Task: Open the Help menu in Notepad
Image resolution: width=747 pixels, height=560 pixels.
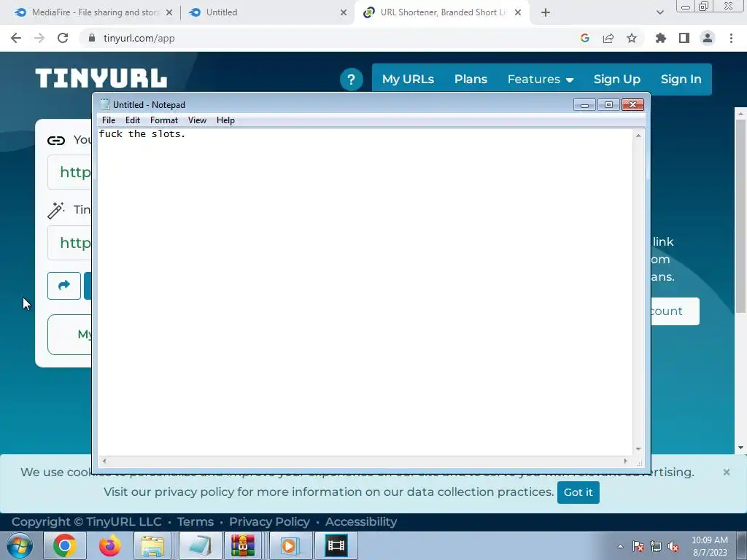Action: pyautogui.click(x=225, y=120)
